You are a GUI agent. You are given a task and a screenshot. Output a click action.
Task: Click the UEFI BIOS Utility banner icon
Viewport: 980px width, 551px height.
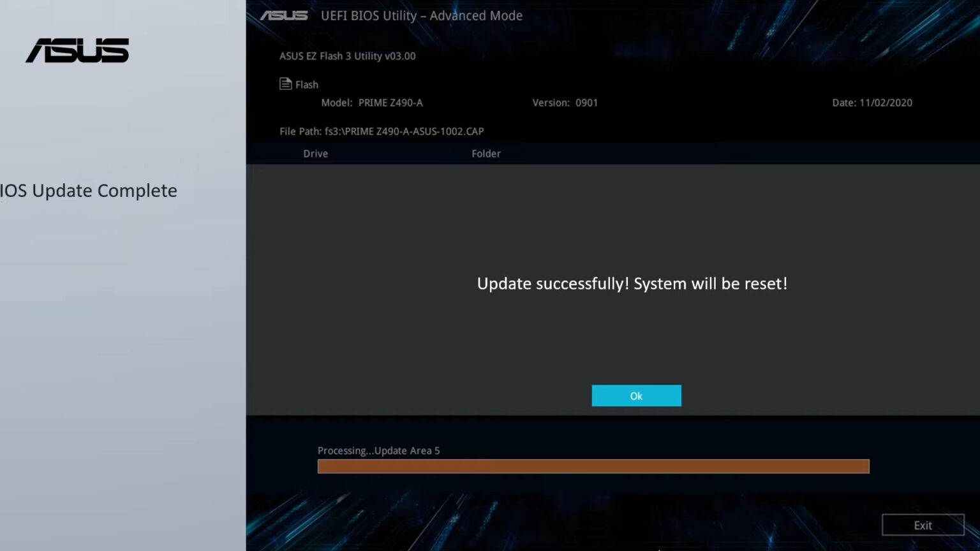[x=285, y=16]
